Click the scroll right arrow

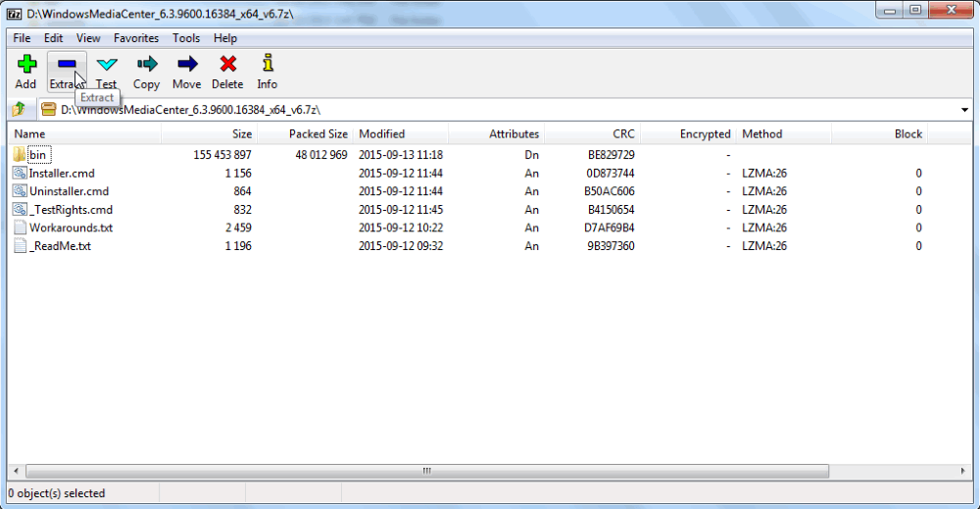962,471
